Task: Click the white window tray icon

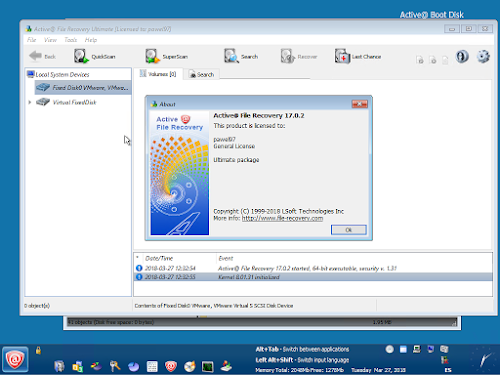Action: tap(403, 349)
